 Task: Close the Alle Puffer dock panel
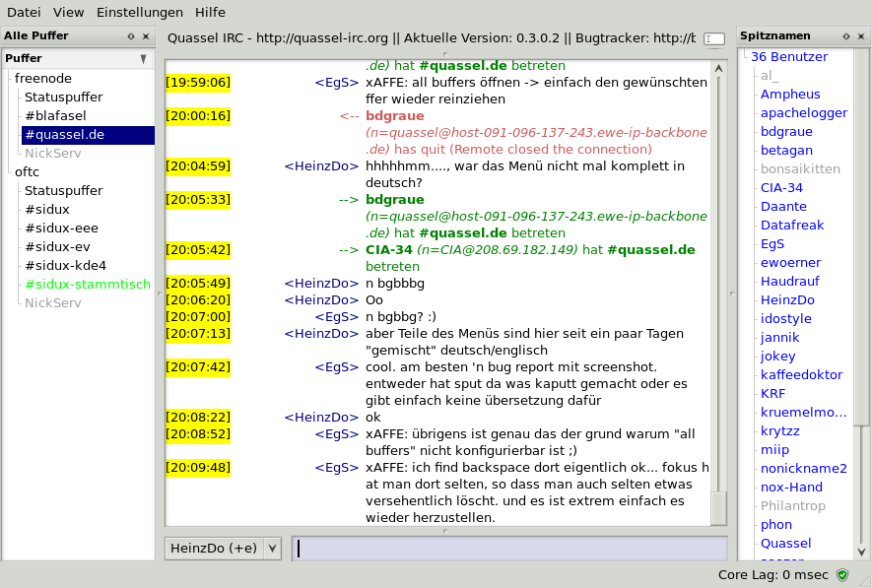click(x=146, y=36)
